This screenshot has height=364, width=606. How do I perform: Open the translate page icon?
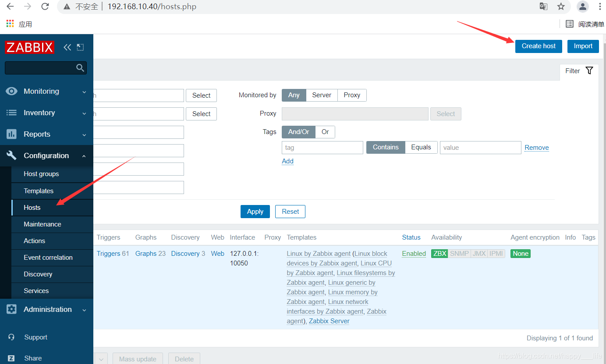pos(543,7)
